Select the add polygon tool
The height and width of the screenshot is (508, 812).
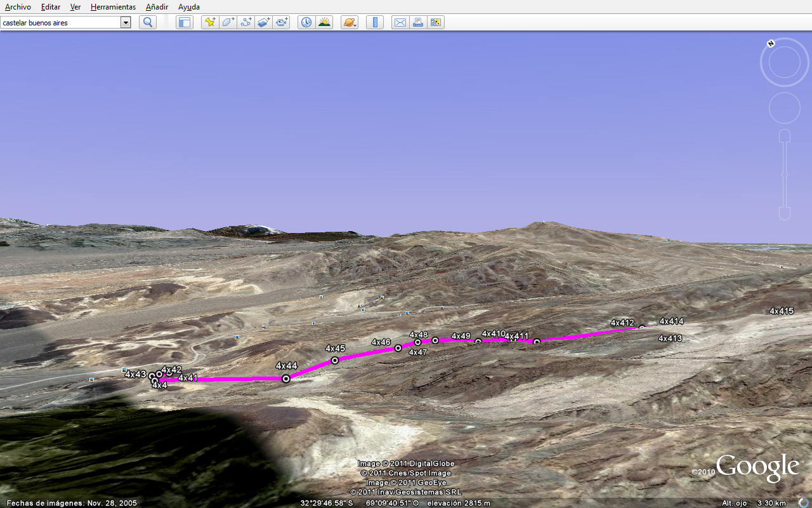[228, 22]
